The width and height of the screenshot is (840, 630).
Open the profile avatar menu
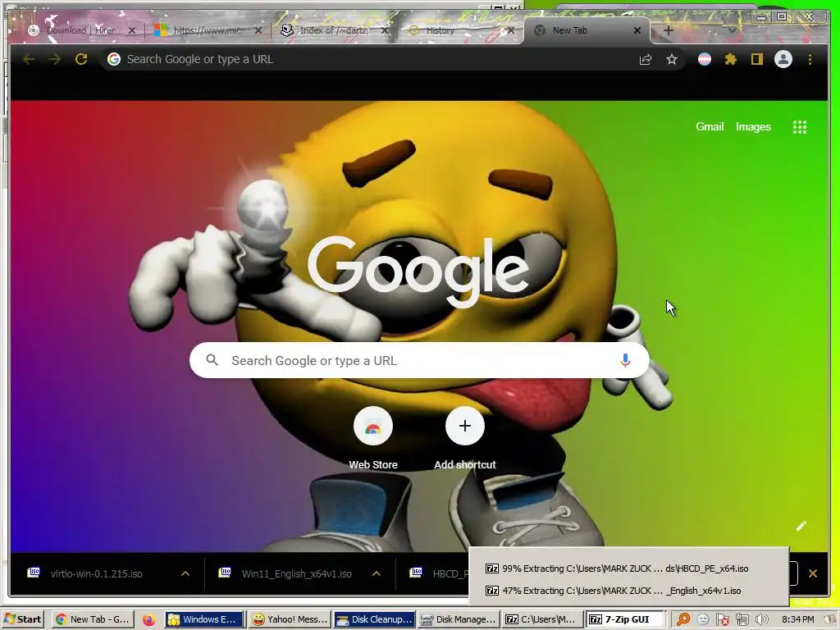[x=783, y=59]
